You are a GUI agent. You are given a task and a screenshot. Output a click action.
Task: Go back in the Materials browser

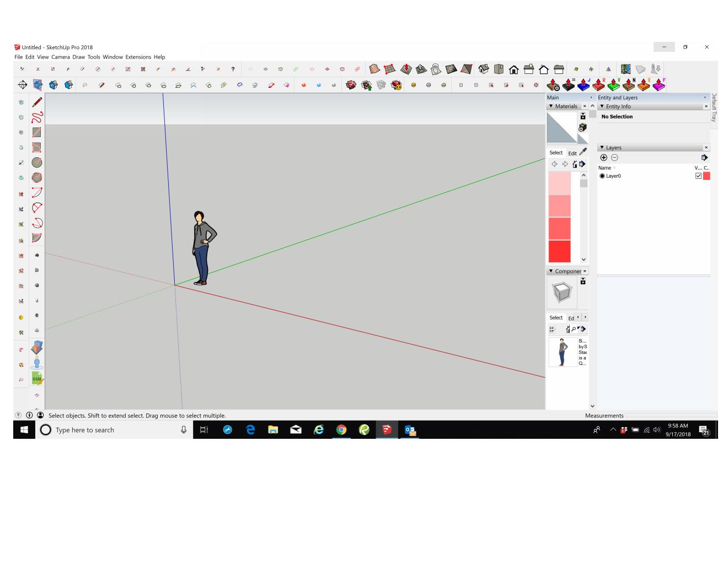[554, 164]
